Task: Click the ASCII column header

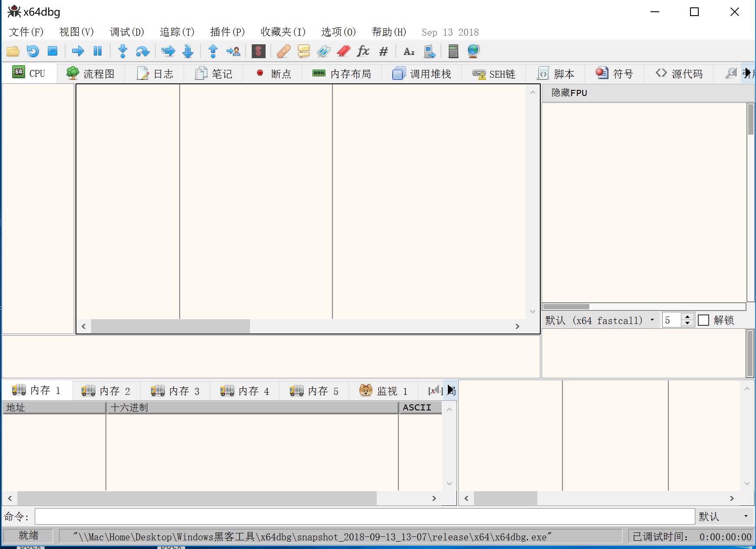Action: 421,407
